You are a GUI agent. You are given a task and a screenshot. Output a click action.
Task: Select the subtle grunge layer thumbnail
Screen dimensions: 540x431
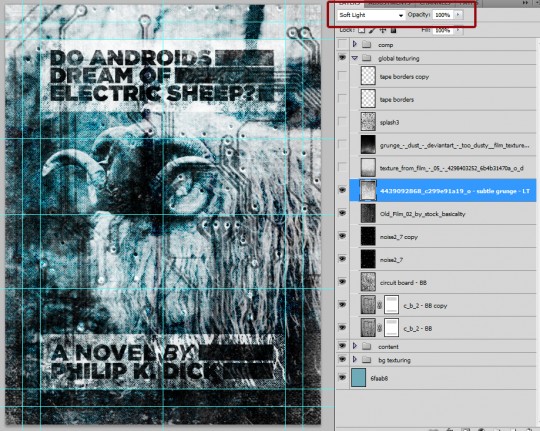click(x=368, y=191)
